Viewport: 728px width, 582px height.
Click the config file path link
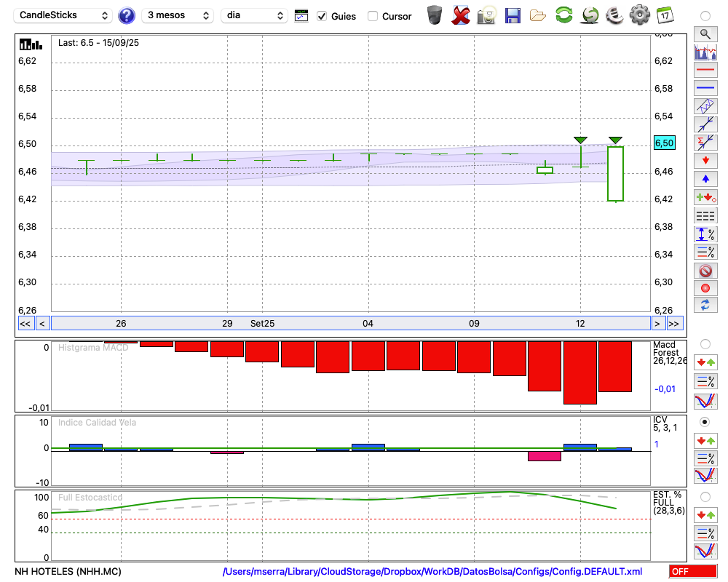[x=432, y=571]
